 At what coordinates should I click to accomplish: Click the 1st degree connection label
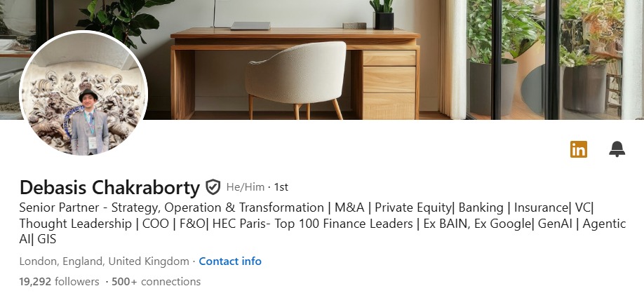281,187
